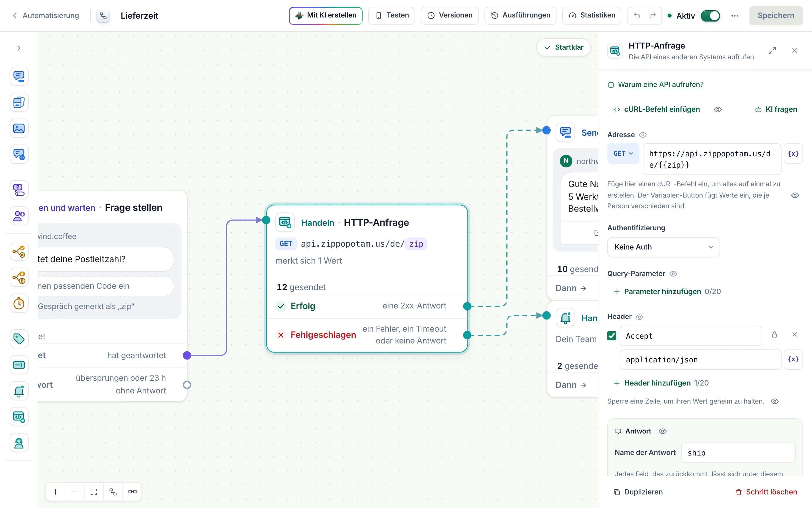Click the HTTP request icon in sidebar
Screen dimensions: 812x508
(x=19, y=417)
